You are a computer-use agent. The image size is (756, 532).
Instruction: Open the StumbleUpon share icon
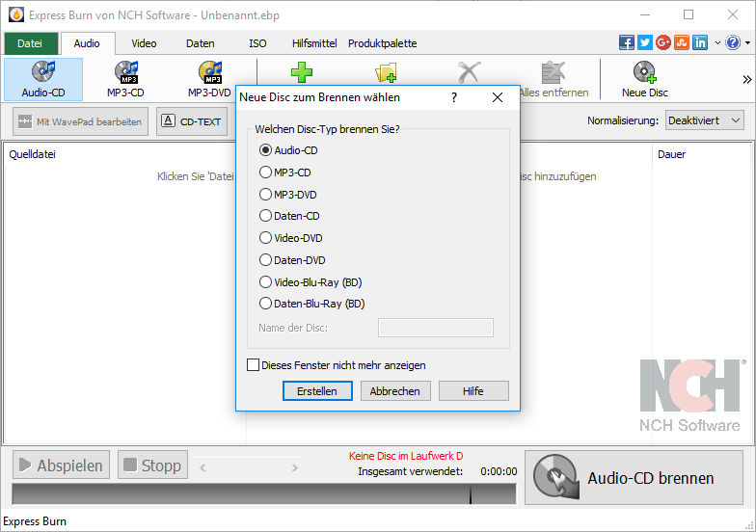pos(681,42)
